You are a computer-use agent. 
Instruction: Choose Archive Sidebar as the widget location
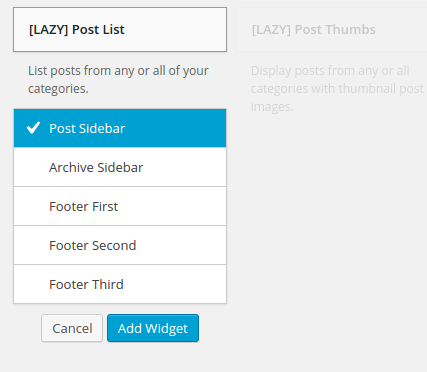[x=120, y=167]
